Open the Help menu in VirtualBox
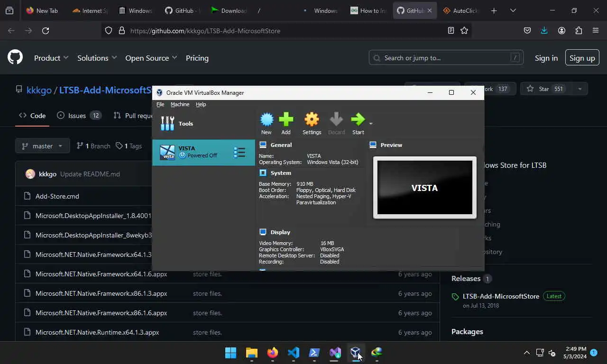Screen dimensions: 607x364 point(201,104)
